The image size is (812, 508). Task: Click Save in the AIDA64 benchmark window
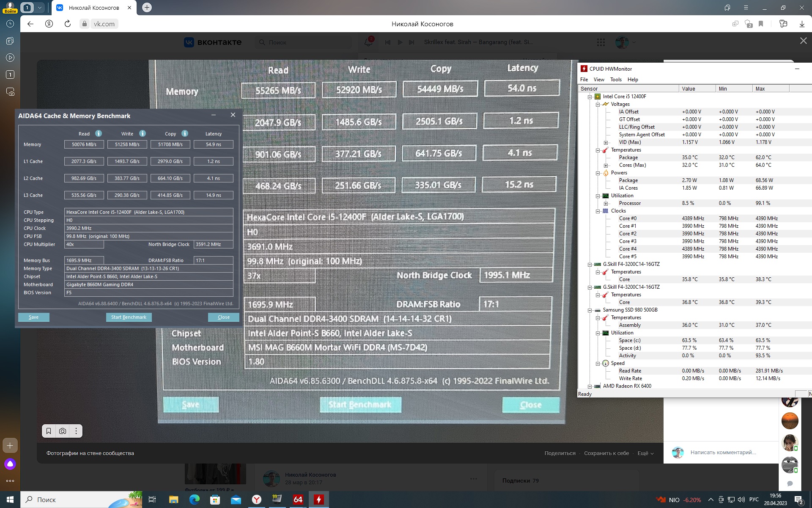[34, 317]
